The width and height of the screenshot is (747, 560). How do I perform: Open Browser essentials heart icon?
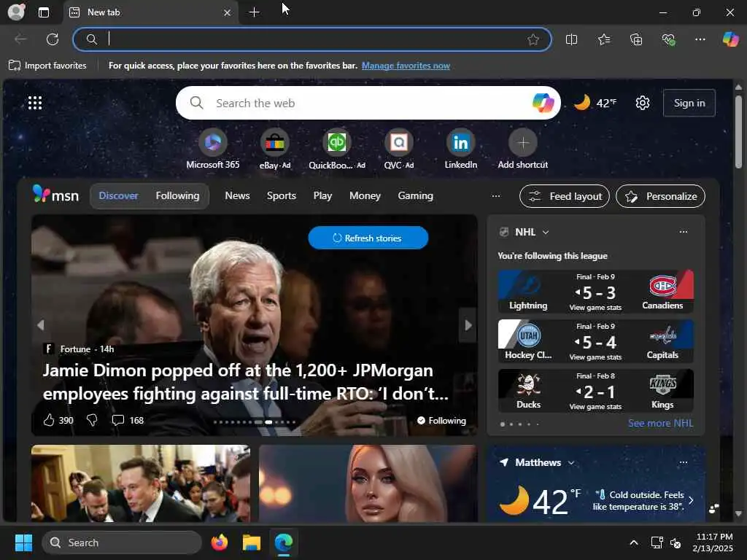[668, 39]
